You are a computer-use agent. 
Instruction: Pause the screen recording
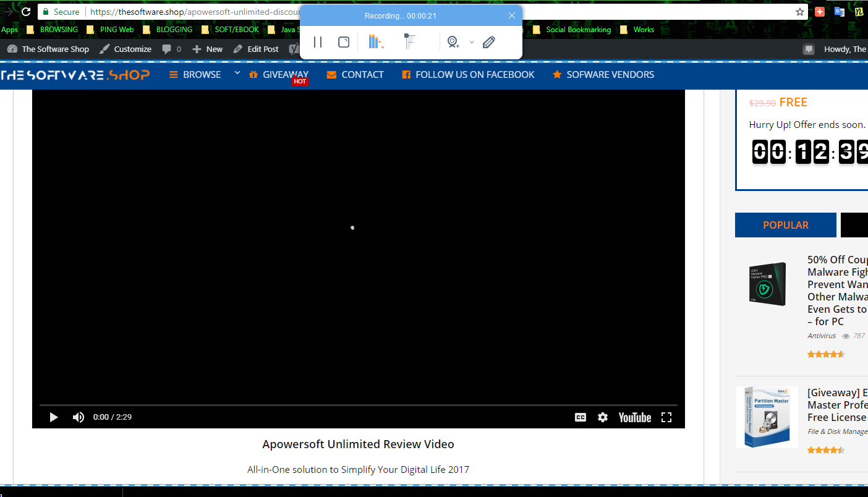click(x=318, y=42)
